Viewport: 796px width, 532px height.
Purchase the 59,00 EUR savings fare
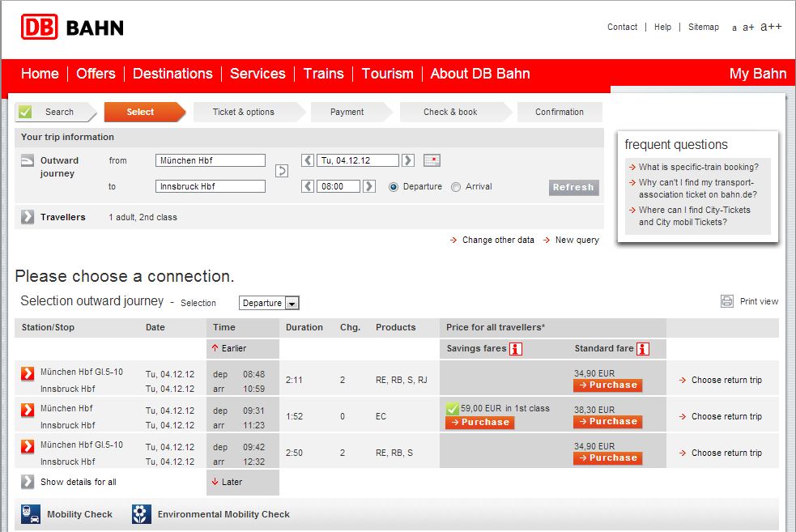[x=479, y=423]
